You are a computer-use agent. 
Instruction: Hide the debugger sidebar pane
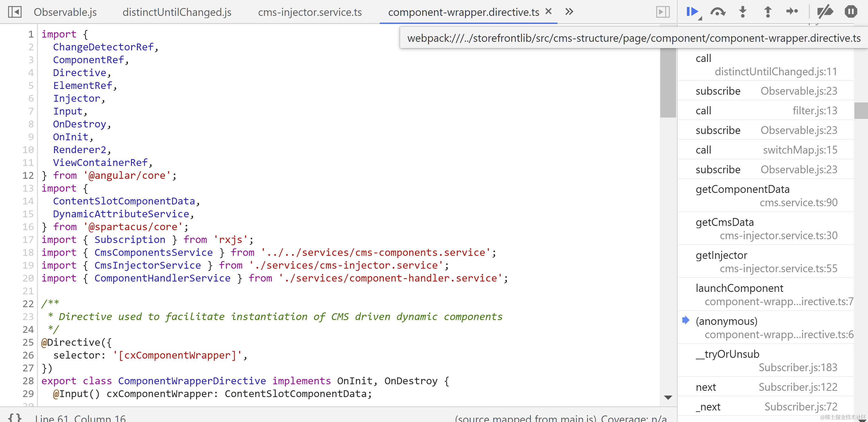click(x=662, y=12)
